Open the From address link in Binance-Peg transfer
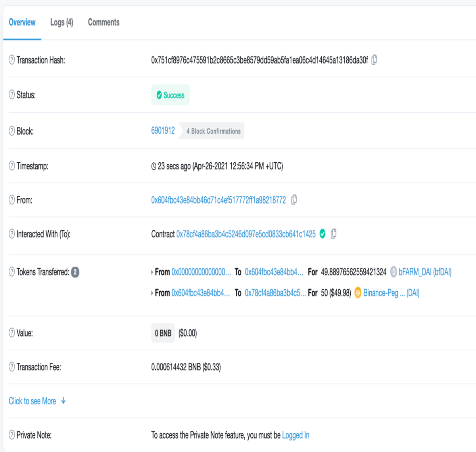This screenshot has width=476, height=452. [200, 293]
